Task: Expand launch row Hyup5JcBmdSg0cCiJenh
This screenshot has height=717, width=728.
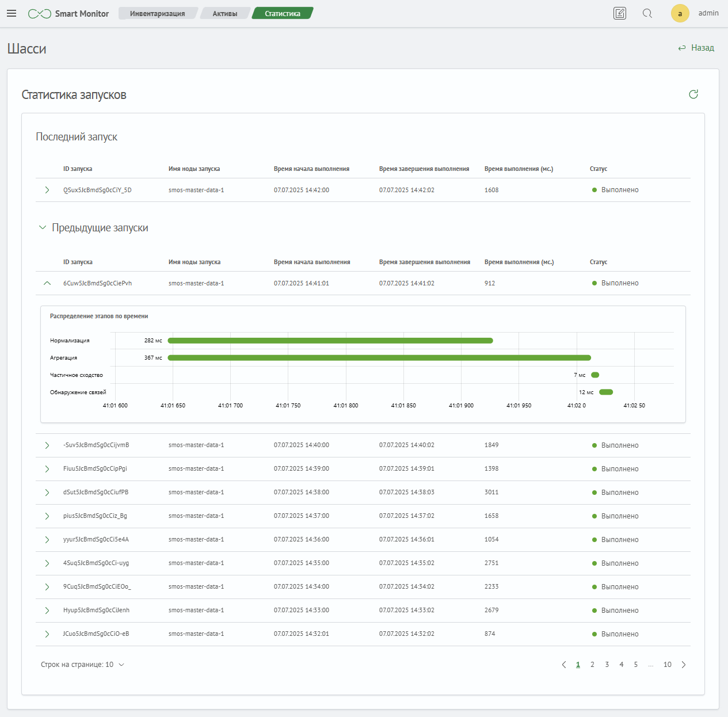Action: click(x=47, y=611)
